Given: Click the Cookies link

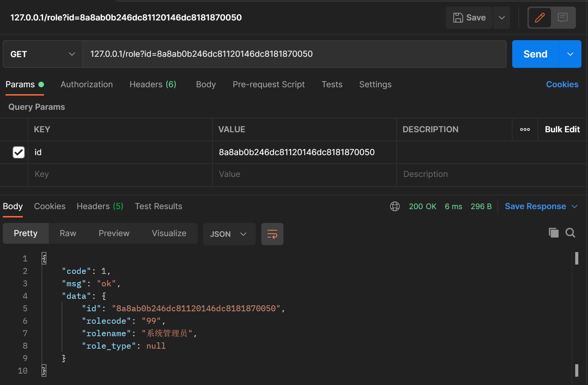Looking at the screenshot, I should pyautogui.click(x=562, y=84).
